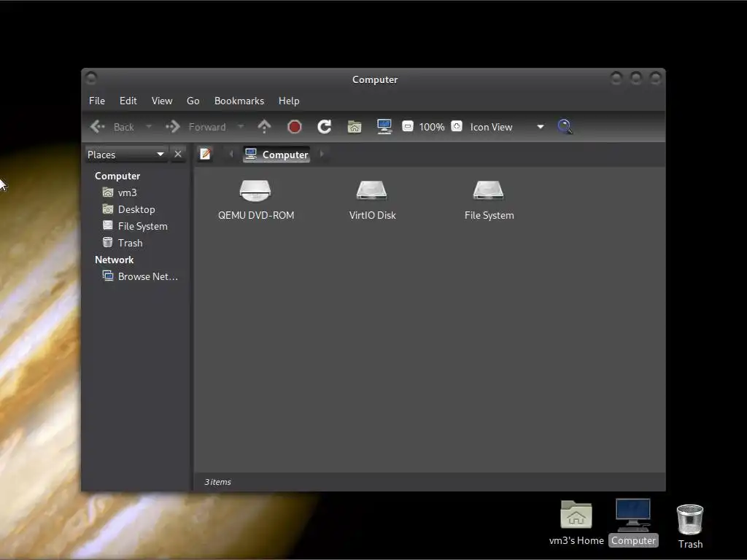Open the Bookmarks menu
This screenshot has width=747, height=560.
pyautogui.click(x=239, y=101)
